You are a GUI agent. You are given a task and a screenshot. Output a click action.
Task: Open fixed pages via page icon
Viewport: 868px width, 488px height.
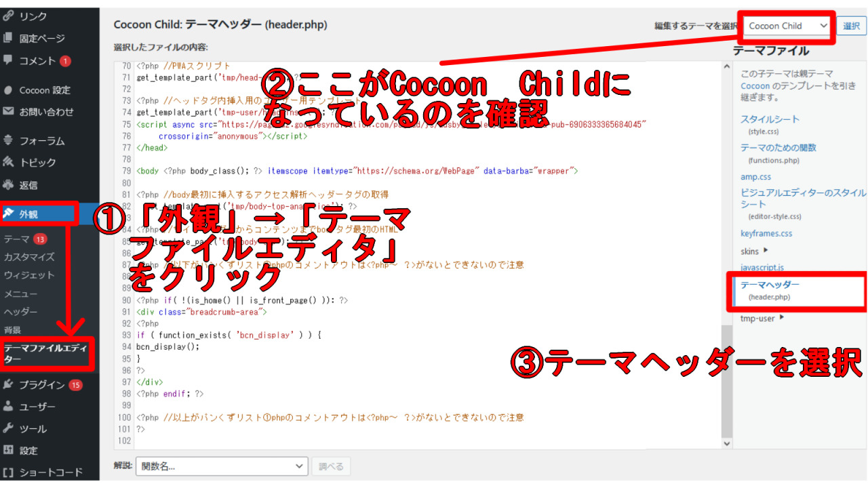(x=8, y=38)
